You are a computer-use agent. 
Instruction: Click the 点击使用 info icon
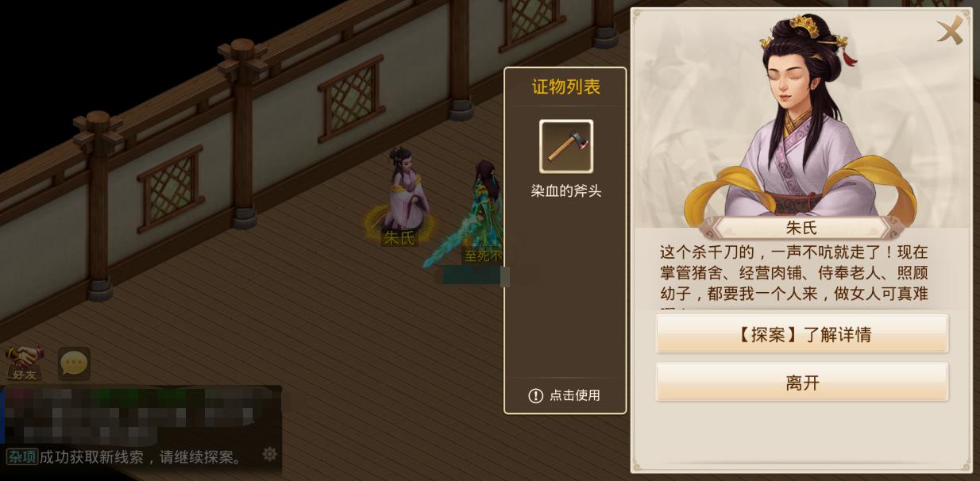pyautogui.click(x=536, y=395)
